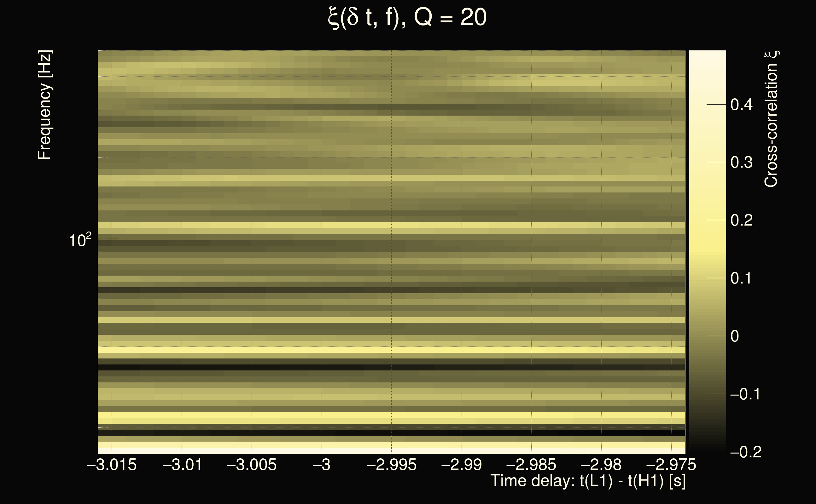The image size is (816, 504).
Task: Click the 0.3 label on the colorbar
Action: (741, 163)
